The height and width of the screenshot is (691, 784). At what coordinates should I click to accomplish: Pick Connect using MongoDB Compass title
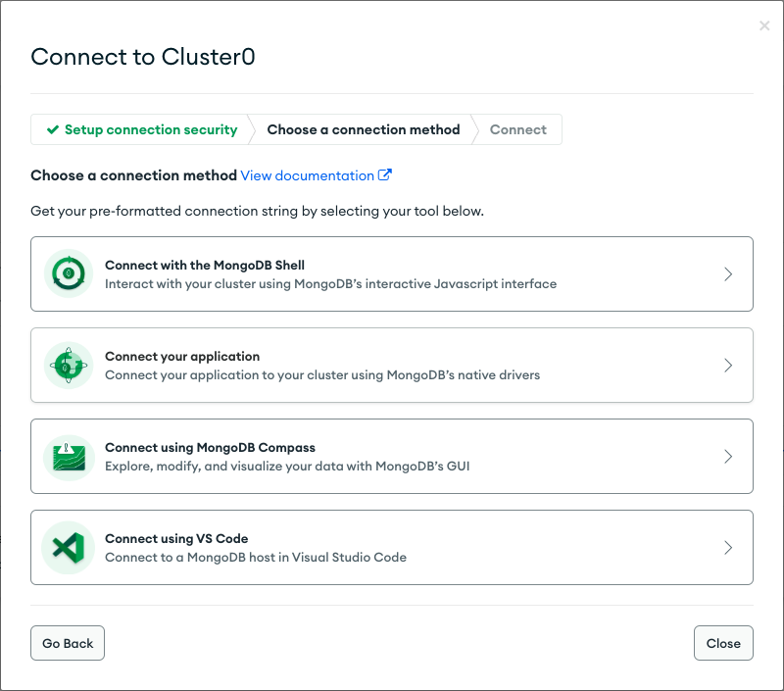210,448
